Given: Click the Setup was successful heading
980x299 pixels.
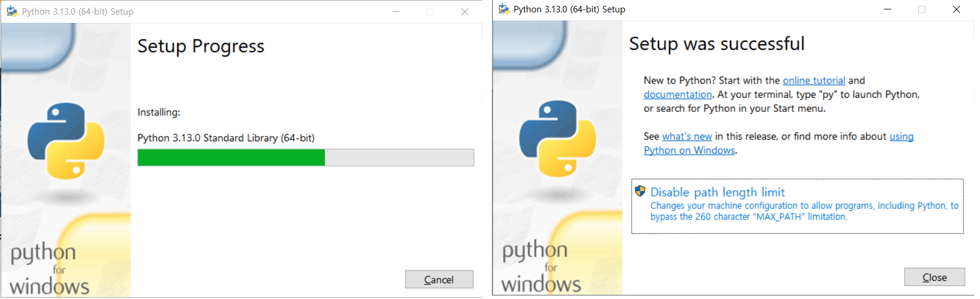Looking at the screenshot, I should (x=716, y=44).
